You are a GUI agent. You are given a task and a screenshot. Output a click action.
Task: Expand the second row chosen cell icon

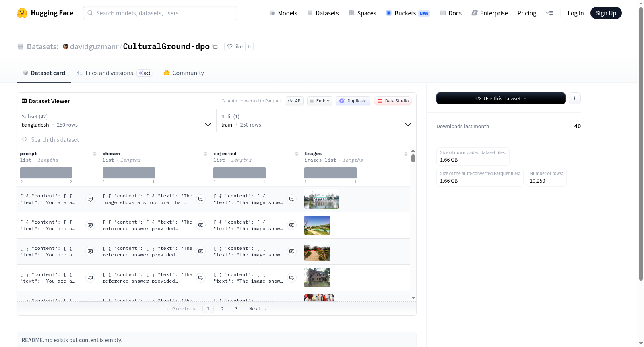pyautogui.click(x=201, y=225)
